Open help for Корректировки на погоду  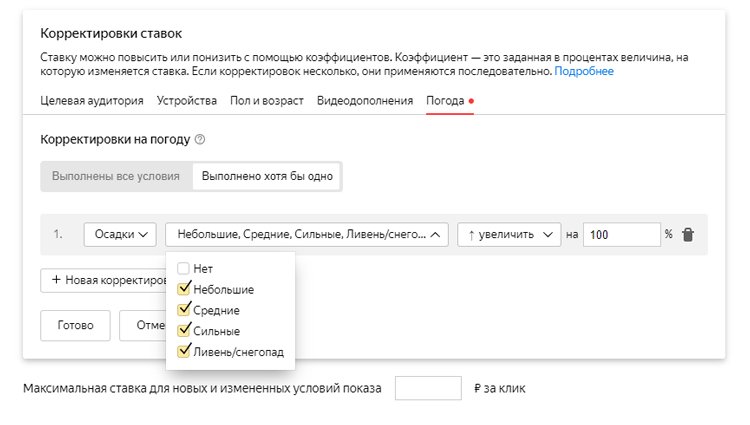[x=200, y=140]
